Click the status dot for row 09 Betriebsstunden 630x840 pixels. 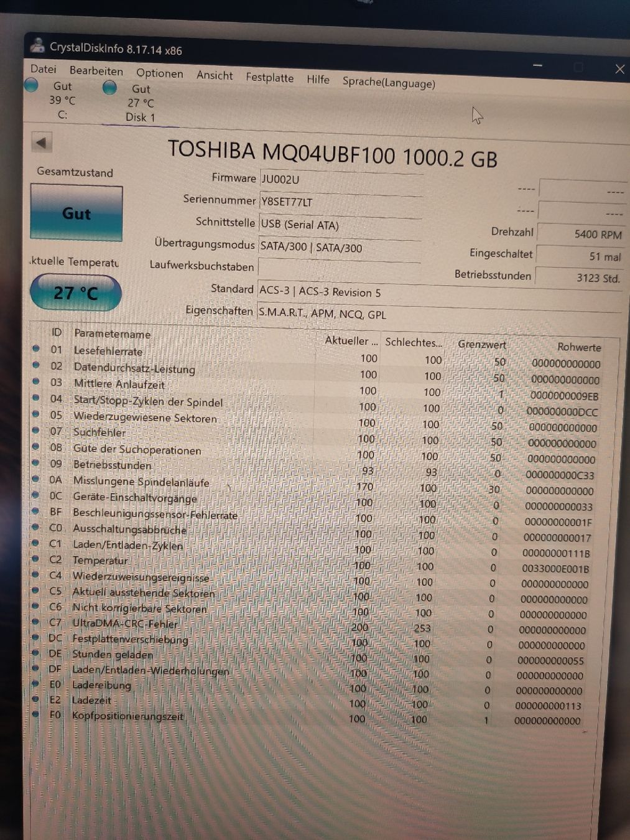coord(36,463)
